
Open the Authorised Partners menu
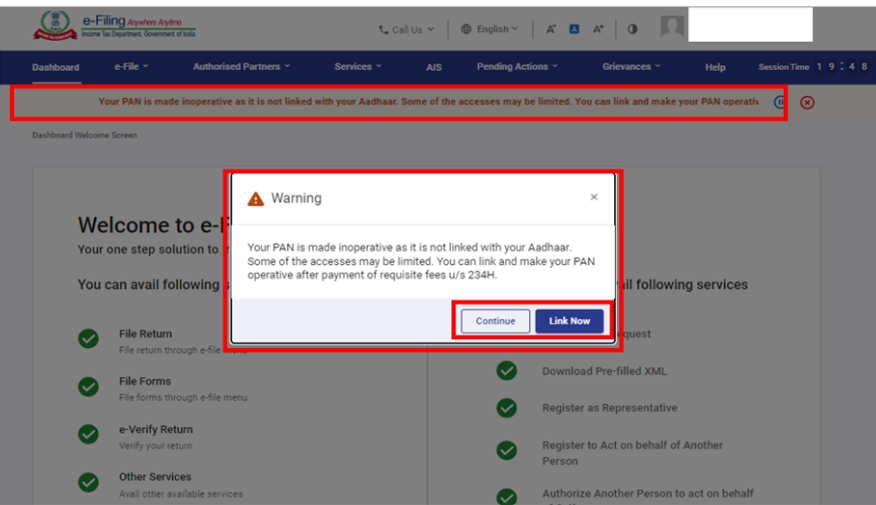tap(241, 67)
